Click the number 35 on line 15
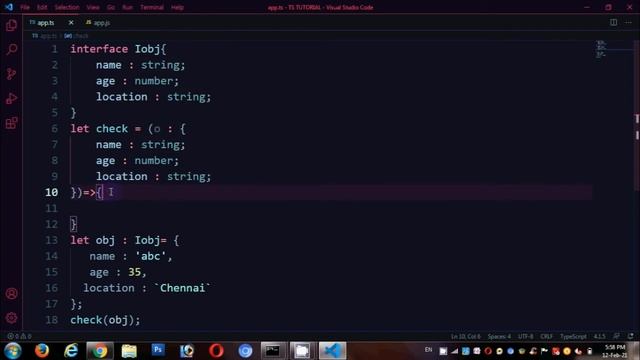The image size is (640, 360). pos(134,272)
